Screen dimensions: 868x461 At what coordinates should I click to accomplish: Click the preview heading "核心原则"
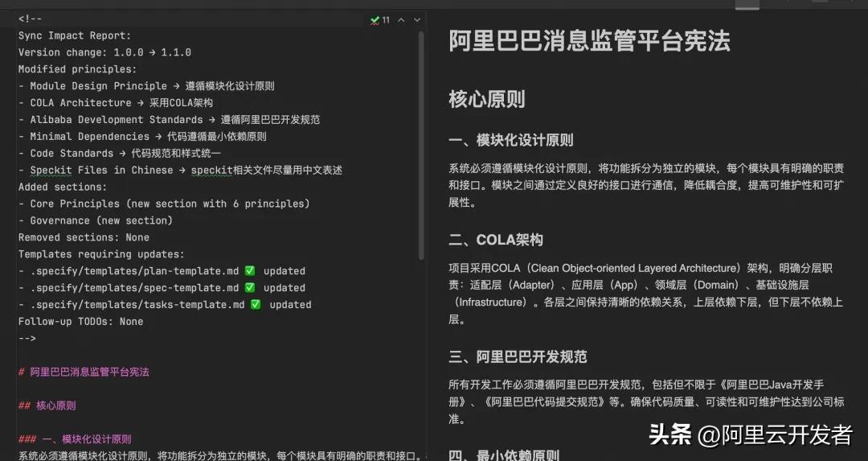click(486, 100)
